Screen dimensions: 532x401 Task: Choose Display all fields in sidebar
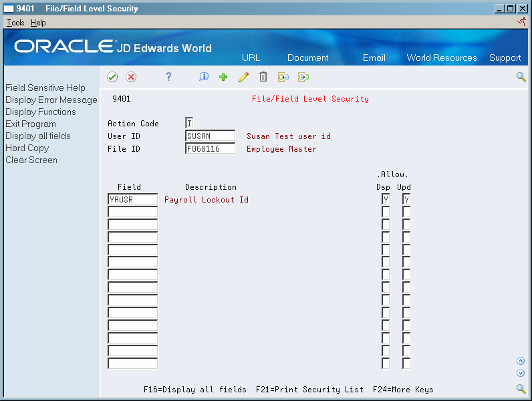[38, 136]
